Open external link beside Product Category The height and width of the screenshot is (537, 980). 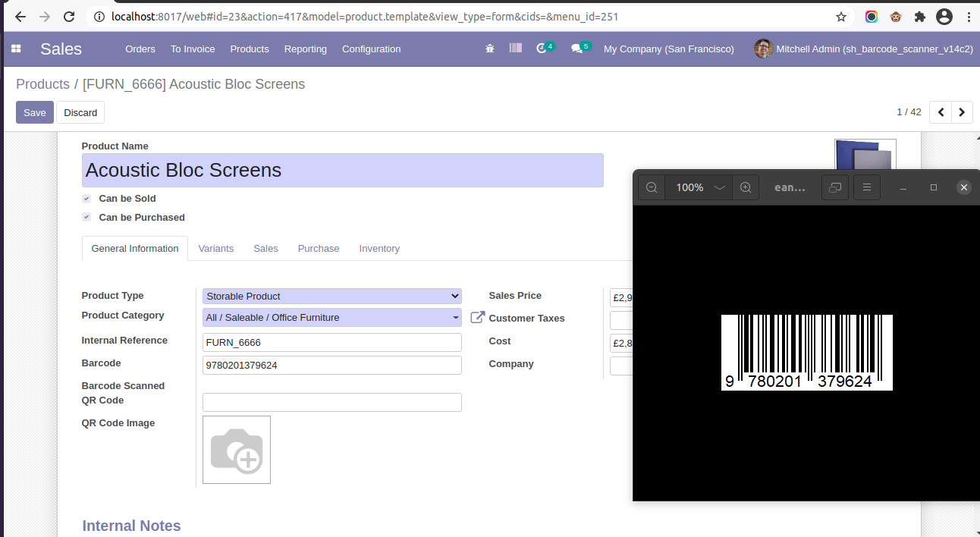pyautogui.click(x=478, y=317)
